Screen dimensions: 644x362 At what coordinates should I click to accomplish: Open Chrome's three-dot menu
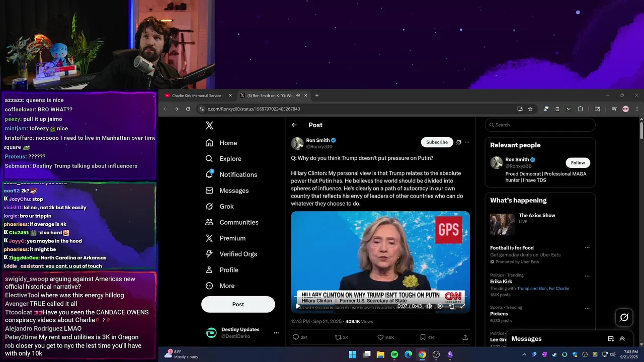coord(637,109)
